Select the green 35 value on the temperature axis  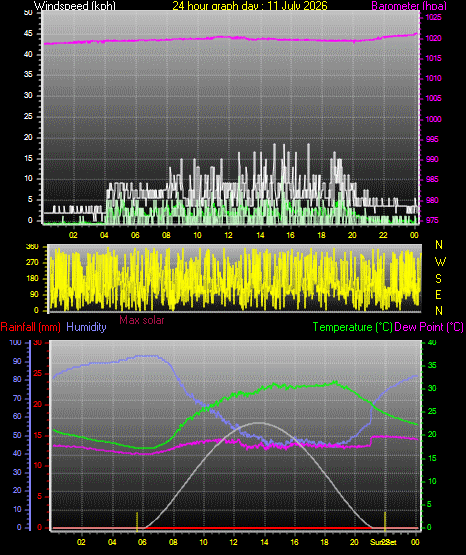432,365
